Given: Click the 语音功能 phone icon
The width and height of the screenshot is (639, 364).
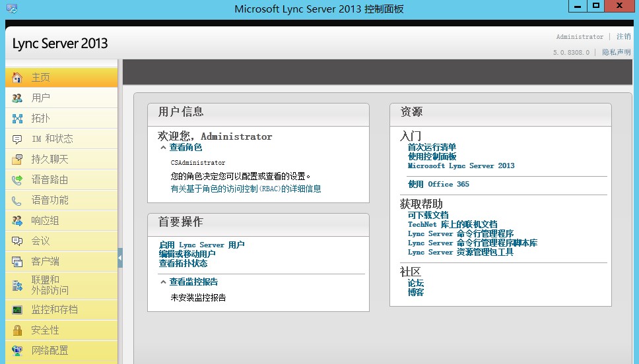Looking at the screenshot, I should (17, 200).
